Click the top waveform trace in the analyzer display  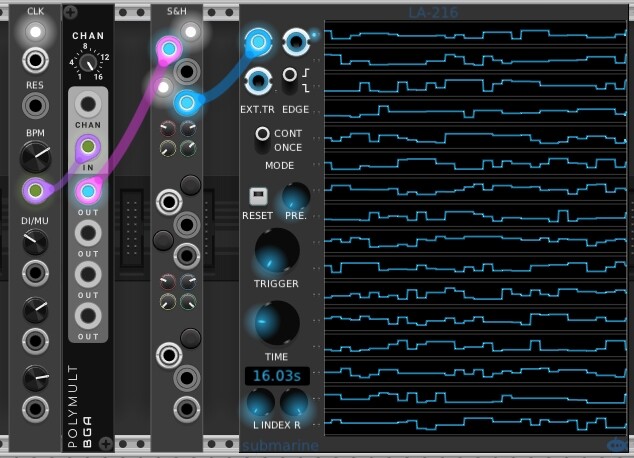473,35
